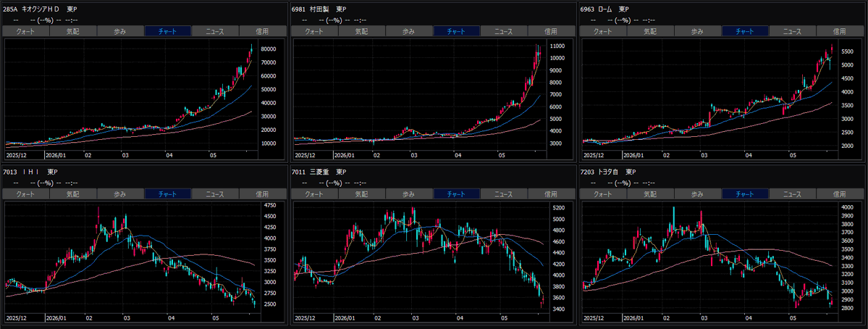Show 歩み tab in ローム panel

(x=698, y=31)
